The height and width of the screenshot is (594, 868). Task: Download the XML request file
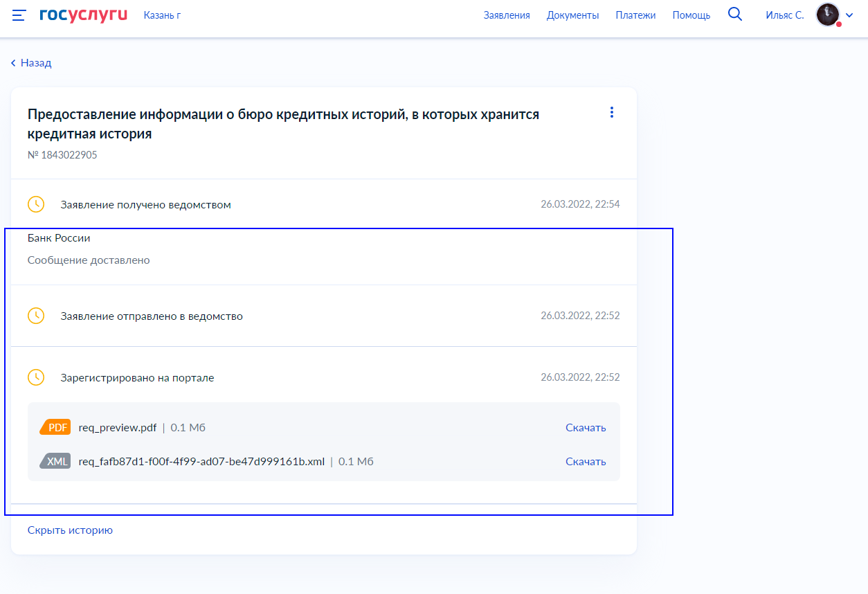[x=586, y=461]
